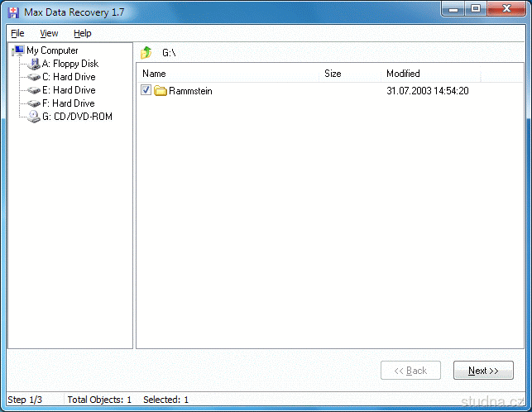Click the << Back button
The height and width of the screenshot is (412, 532).
coord(410,371)
